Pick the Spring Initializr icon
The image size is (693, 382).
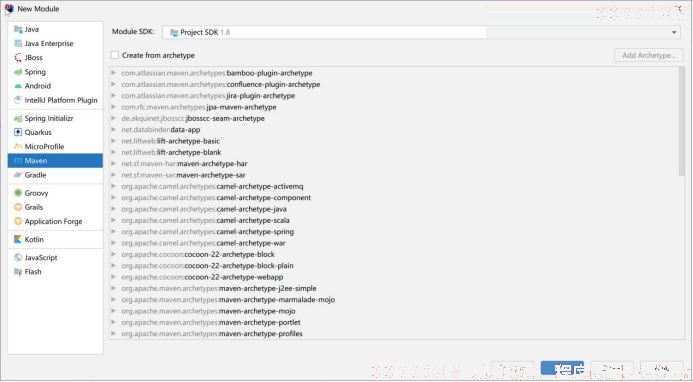point(18,118)
